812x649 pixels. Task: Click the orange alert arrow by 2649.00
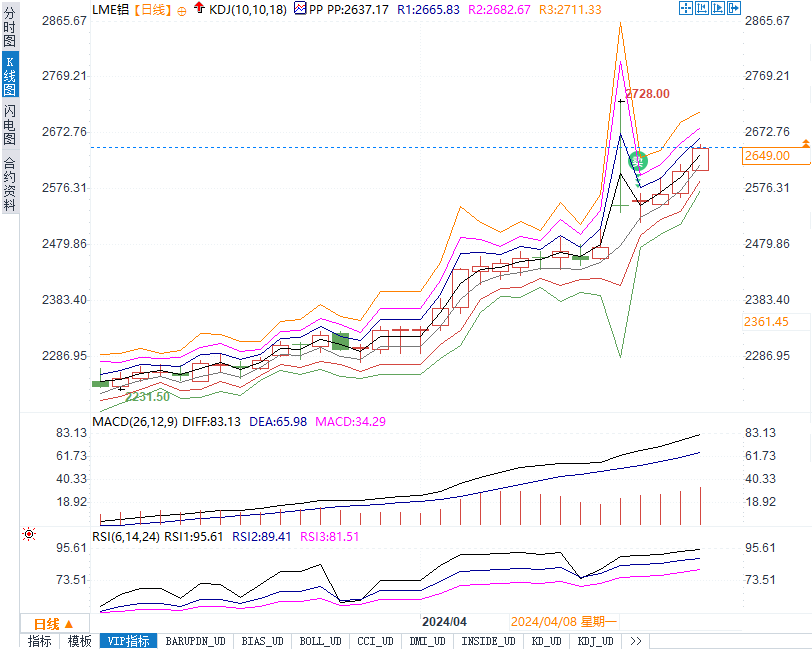point(806,143)
